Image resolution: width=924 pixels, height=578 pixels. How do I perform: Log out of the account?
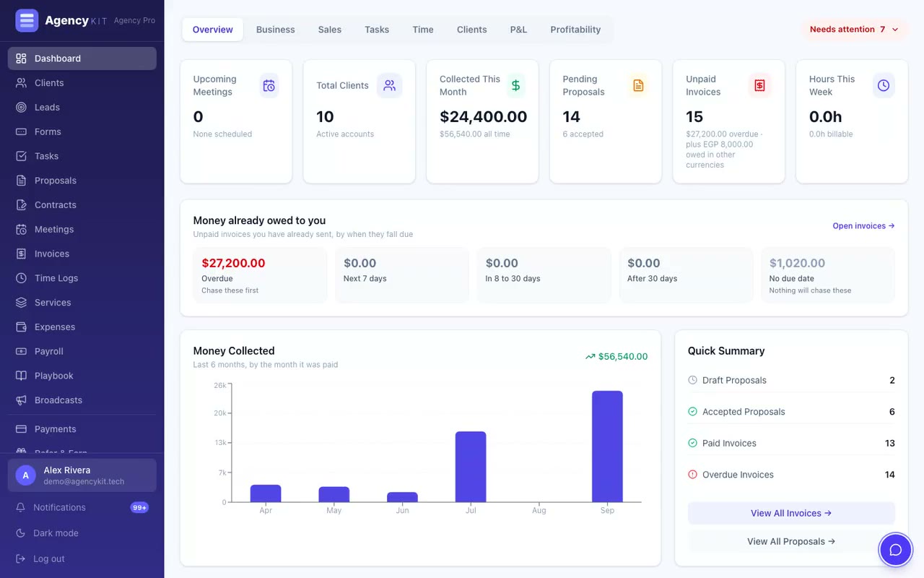click(82, 559)
